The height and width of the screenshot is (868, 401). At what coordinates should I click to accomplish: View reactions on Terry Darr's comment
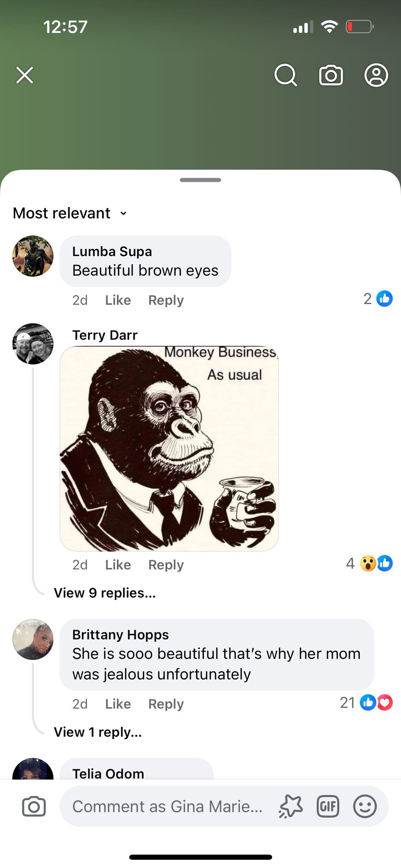[370, 563]
